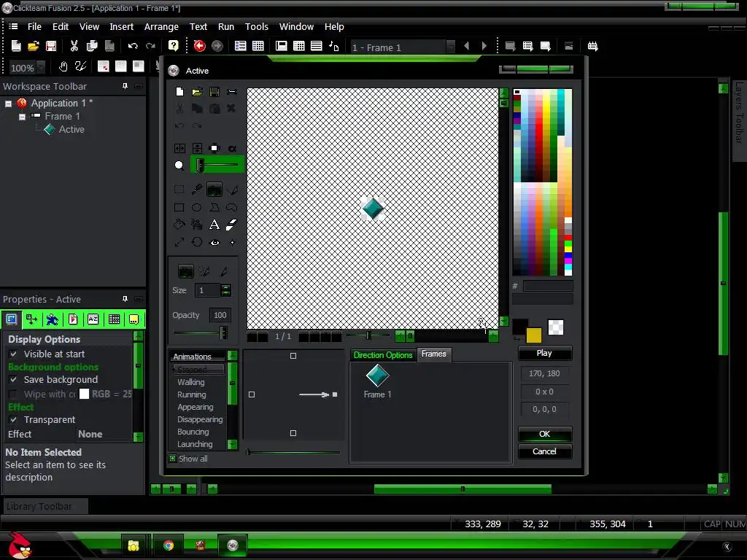Click the Cancel button
The width and height of the screenshot is (747, 560).
pos(544,451)
